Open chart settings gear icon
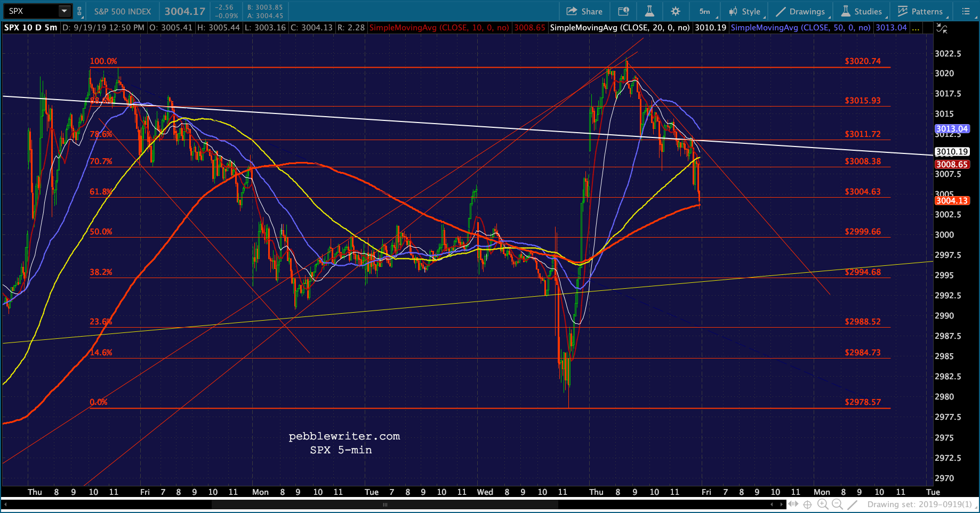The height and width of the screenshot is (513, 980). tap(676, 11)
